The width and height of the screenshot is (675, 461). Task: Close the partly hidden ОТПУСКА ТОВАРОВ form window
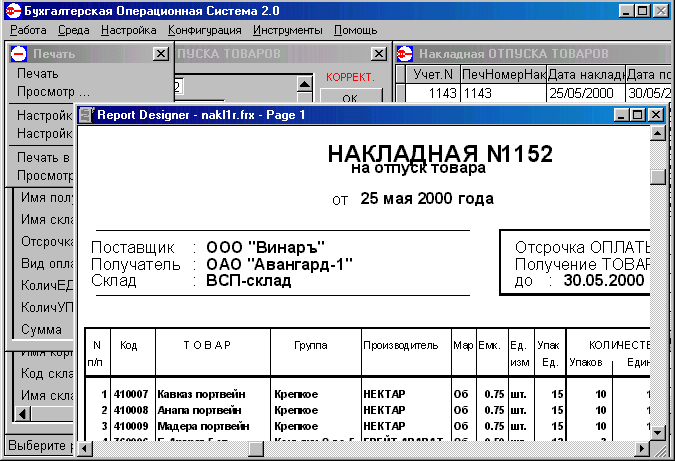coord(379,54)
